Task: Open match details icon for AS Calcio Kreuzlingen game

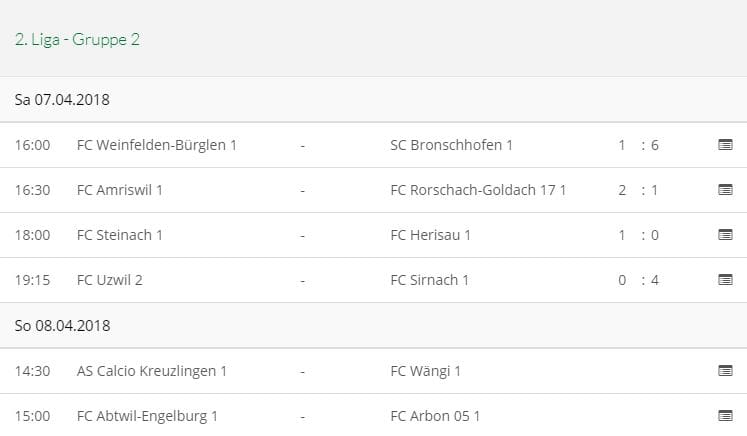Action: pos(725,371)
